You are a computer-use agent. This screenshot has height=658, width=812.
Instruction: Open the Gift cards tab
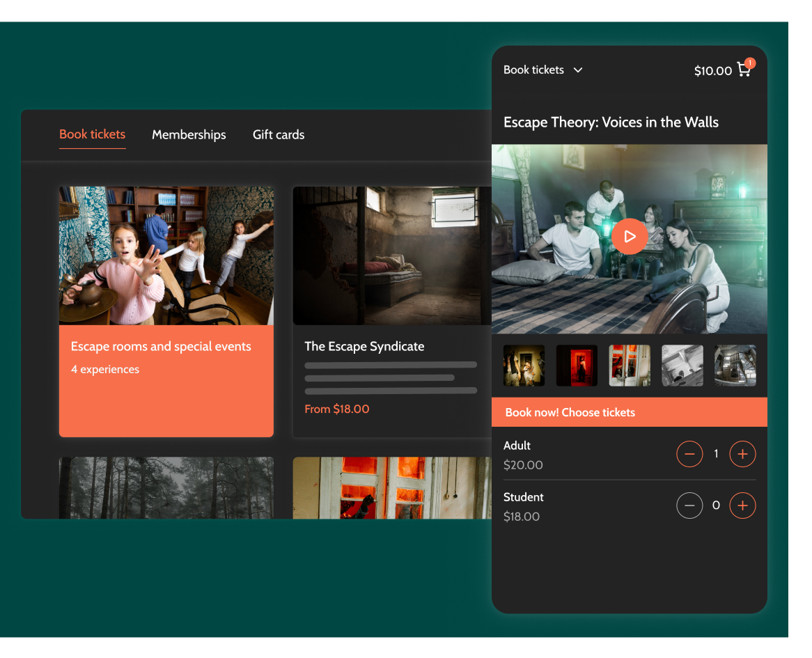pos(279,134)
